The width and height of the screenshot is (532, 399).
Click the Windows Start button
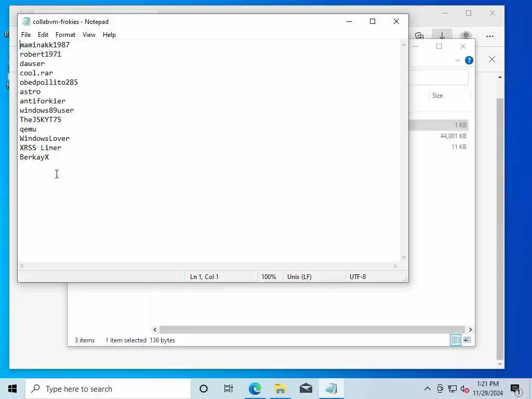pyautogui.click(x=12, y=389)
